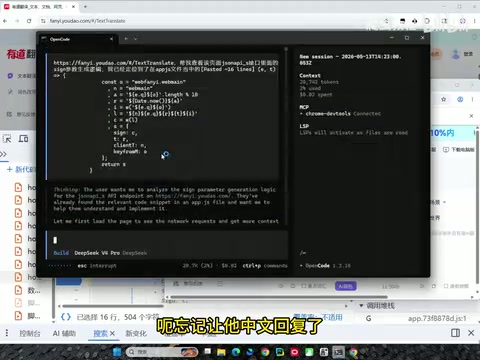This screenshot has height=360, width=480.
Task: Open the terminal icon in the taskbar
Action: 338,352
